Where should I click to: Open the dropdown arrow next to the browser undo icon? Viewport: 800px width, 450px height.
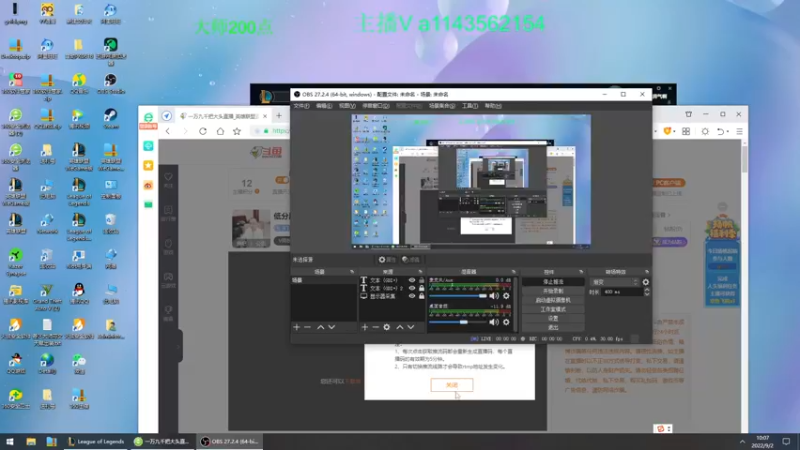[728, 132]
